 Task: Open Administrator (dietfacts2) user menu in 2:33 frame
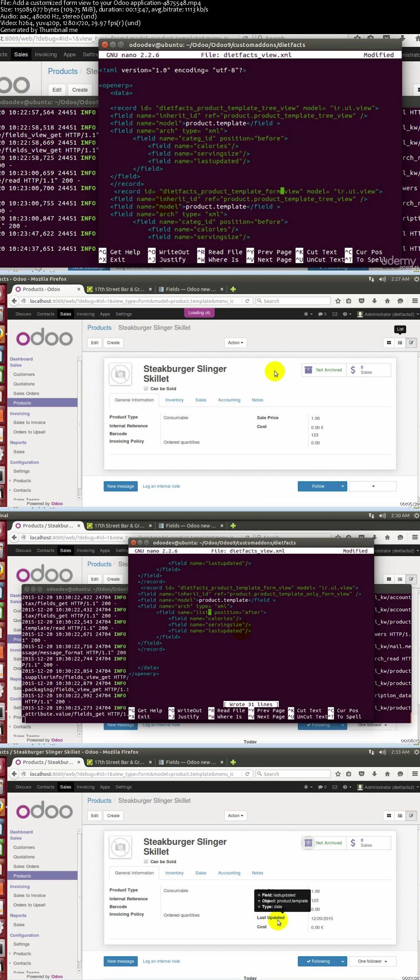coord(388,787)
